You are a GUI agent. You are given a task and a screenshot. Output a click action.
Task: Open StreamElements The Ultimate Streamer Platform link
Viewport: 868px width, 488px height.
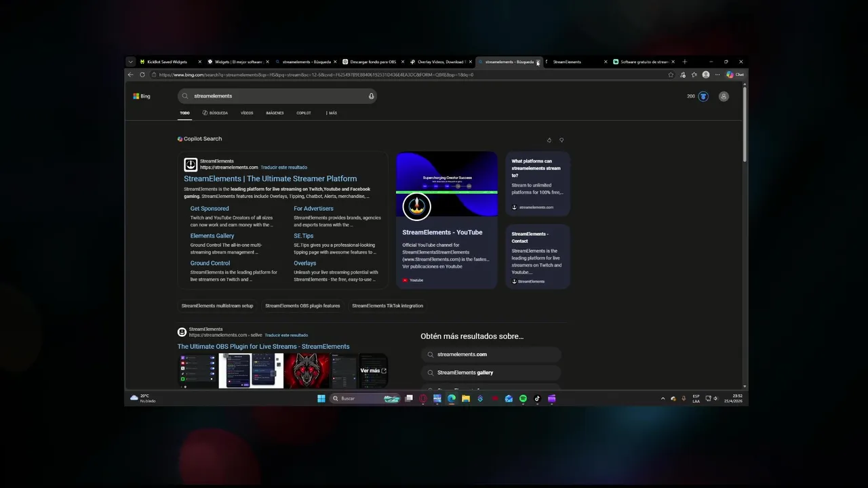pos(270,179)
